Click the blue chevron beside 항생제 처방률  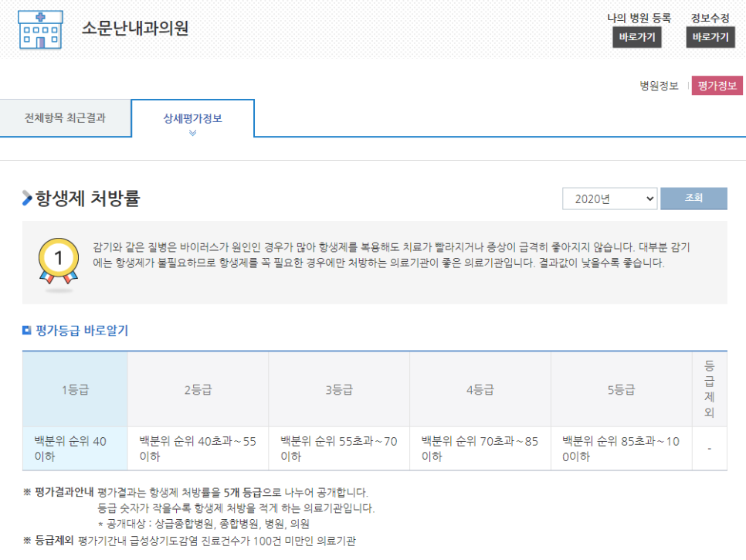coord(27,198)
